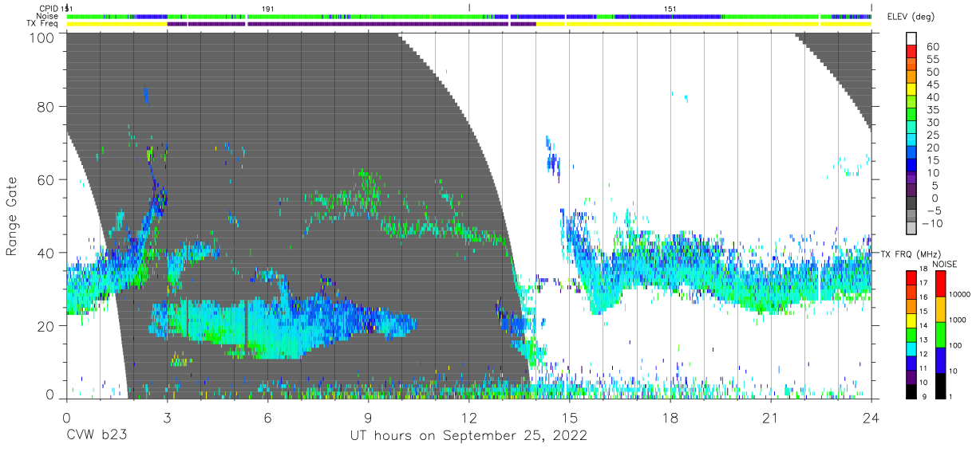
Task: Click the 'ELEV (deg)' colorbar title
Action: point(911,17)
